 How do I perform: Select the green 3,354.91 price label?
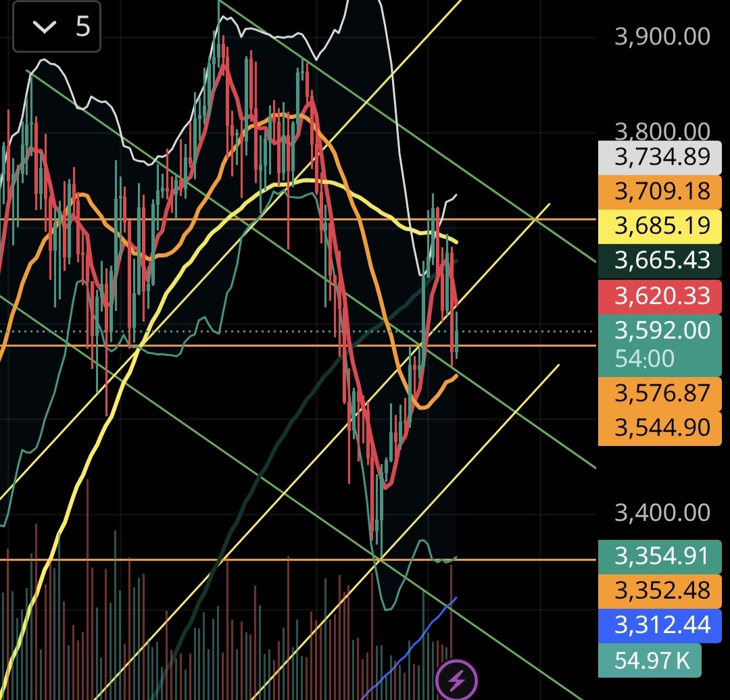[x=662, y=556]
